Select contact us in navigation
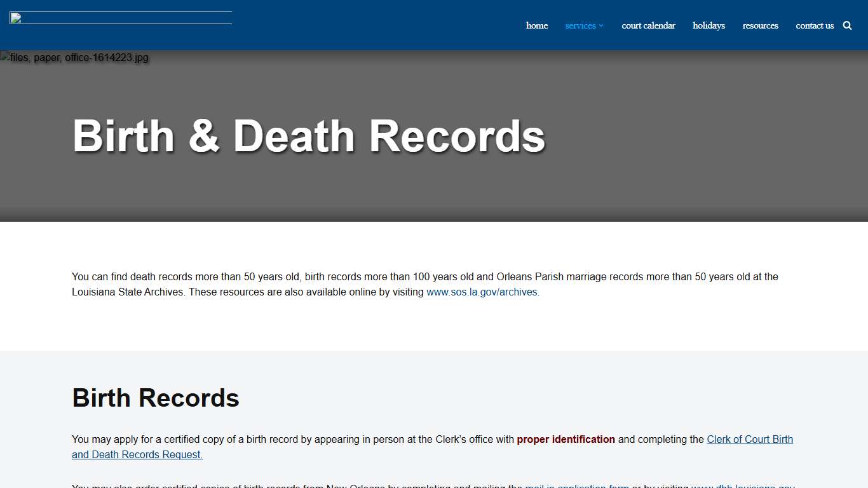Screen dimensions: 868x488 815,25
